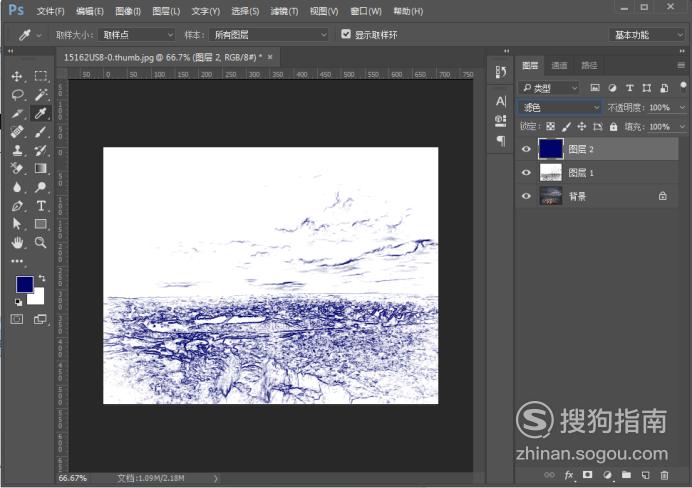The height and width of the screenshot is (488, 692).
Task: Select the Pen tool
Action: [x=17, y=206]
